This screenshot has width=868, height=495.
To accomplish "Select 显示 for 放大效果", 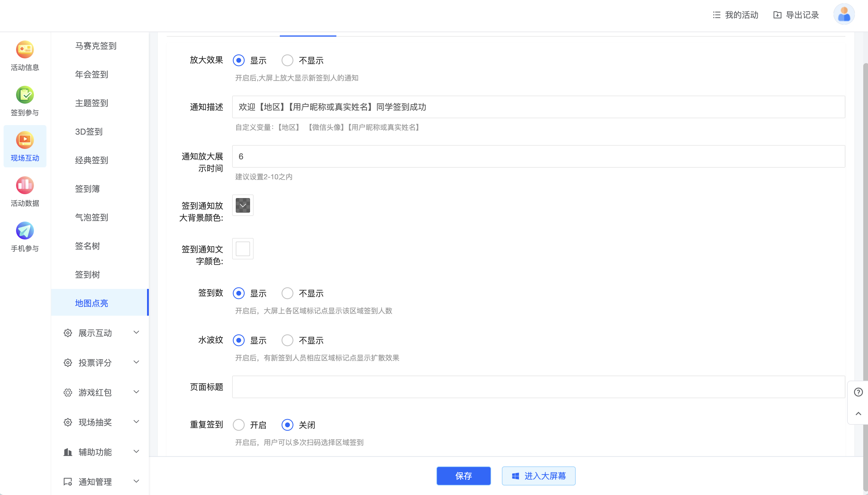I will coord(238,60).
